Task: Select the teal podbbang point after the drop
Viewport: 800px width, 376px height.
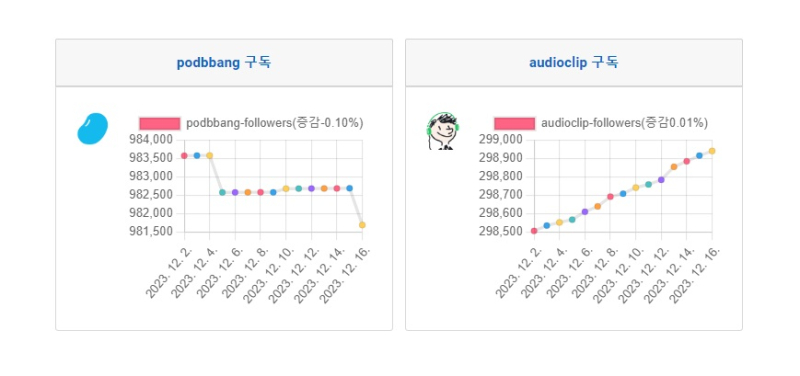Action: [222, 192]
